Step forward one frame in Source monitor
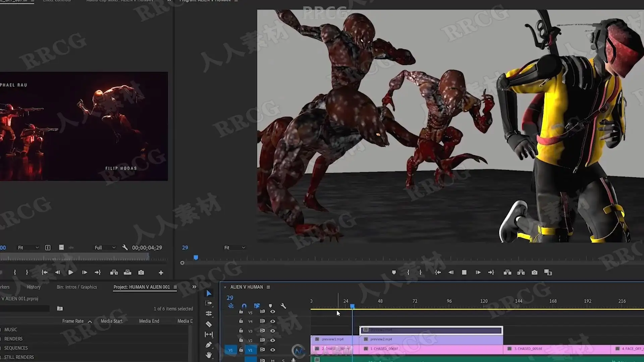644x362 pixels. 85,273
